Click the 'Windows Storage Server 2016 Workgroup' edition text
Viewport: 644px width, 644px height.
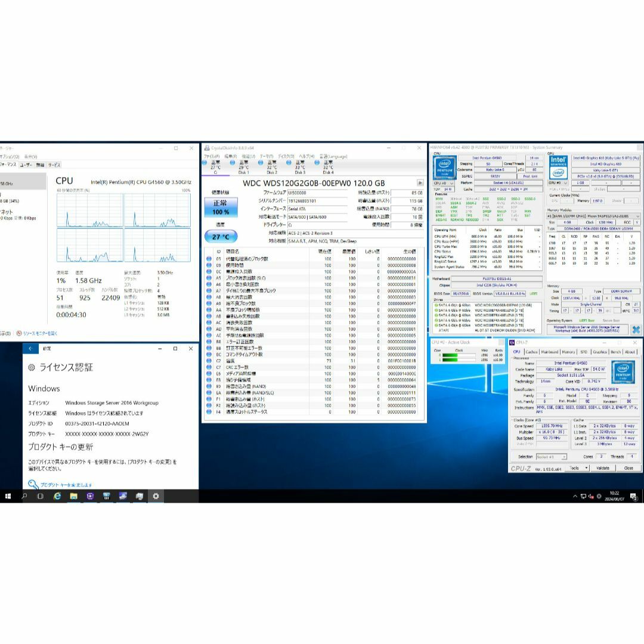(112, 403)
